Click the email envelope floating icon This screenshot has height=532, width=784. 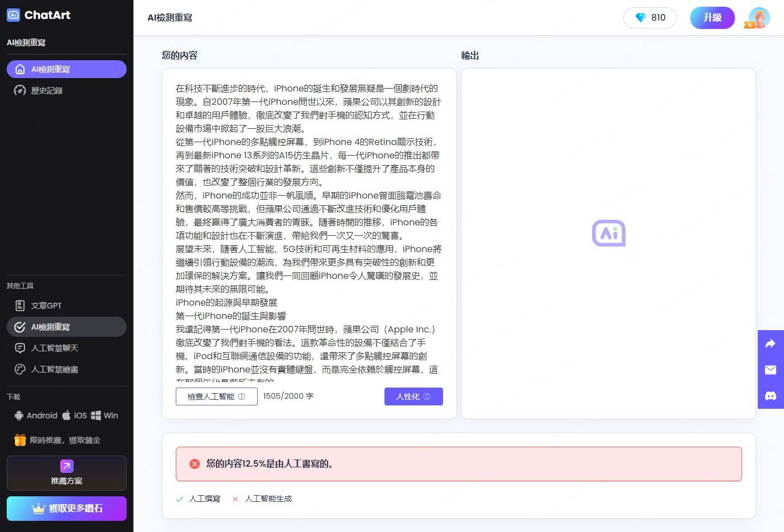771,370
